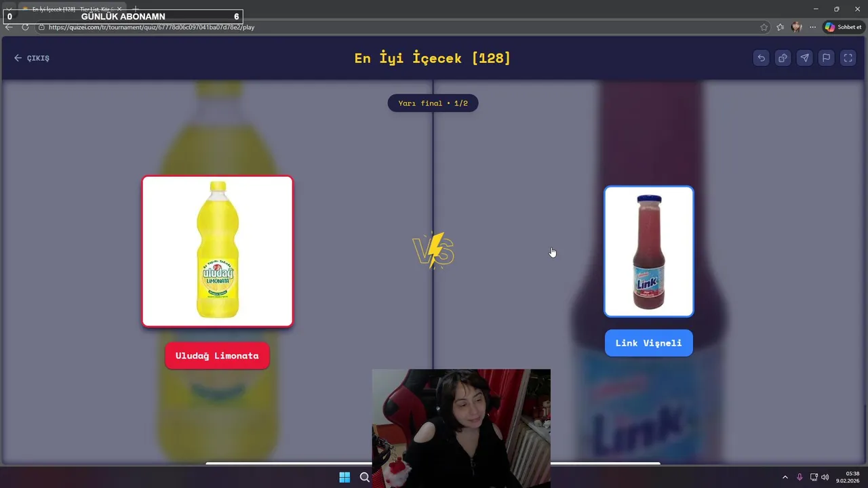The image size is (868, 488).
Task: Open the browser favorites list icon
Action: [x=781, y=27]
